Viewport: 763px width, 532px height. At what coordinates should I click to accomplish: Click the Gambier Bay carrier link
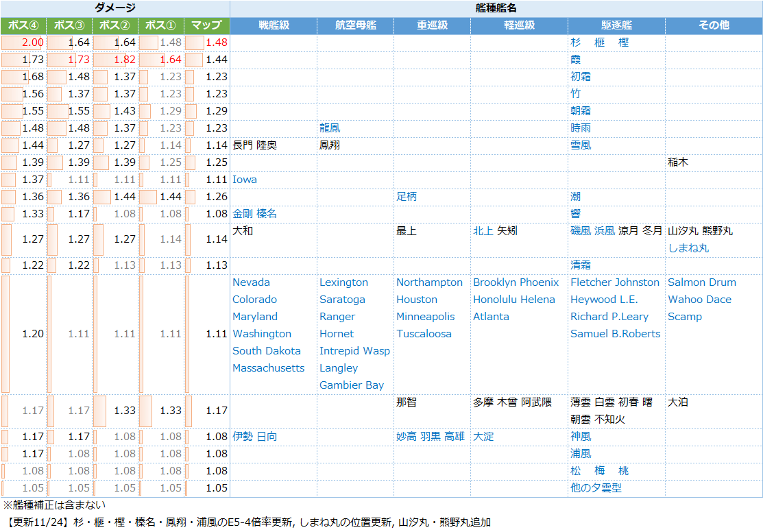351,385
